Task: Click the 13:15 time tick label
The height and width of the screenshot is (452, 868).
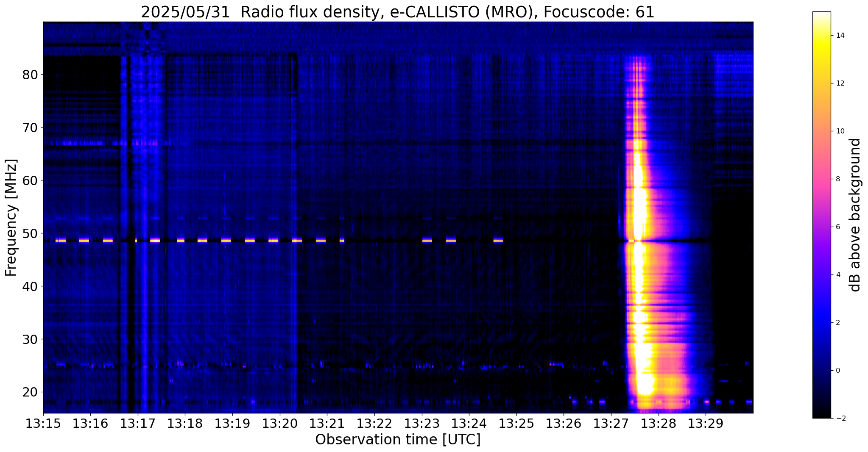Action: tap(43, 424)
